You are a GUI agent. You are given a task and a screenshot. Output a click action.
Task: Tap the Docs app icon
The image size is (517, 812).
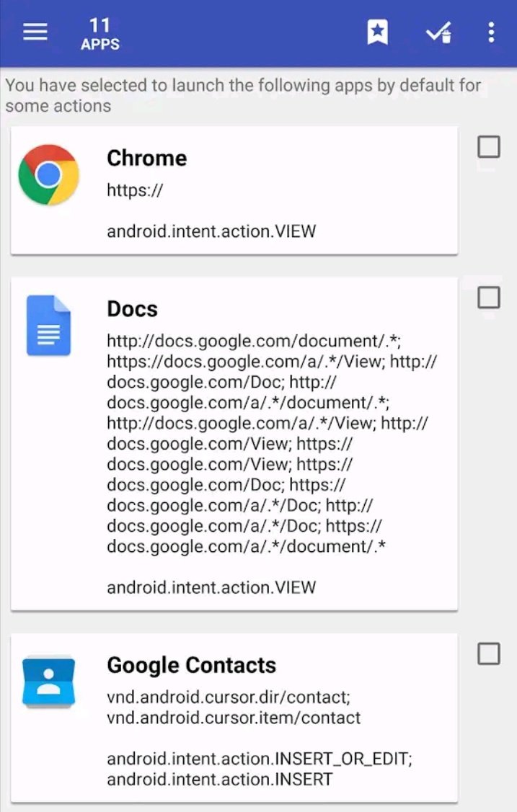coord(49,326)
